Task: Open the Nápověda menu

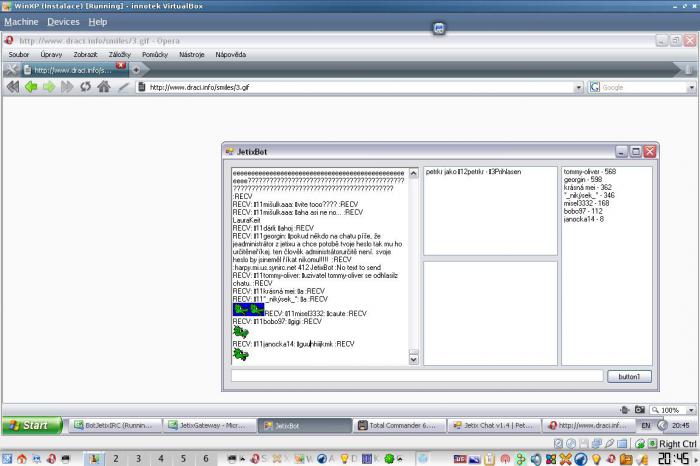Action: [231, 54]
